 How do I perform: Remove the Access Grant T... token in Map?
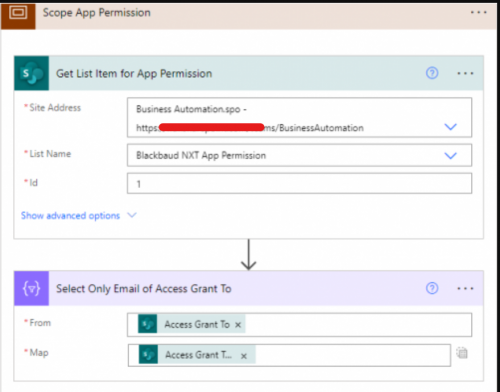(x=244, y=356)
